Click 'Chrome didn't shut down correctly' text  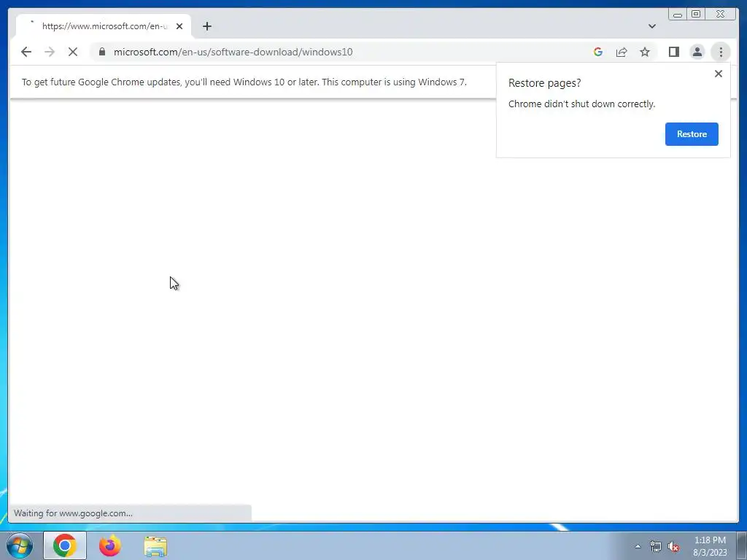point(581,104)
